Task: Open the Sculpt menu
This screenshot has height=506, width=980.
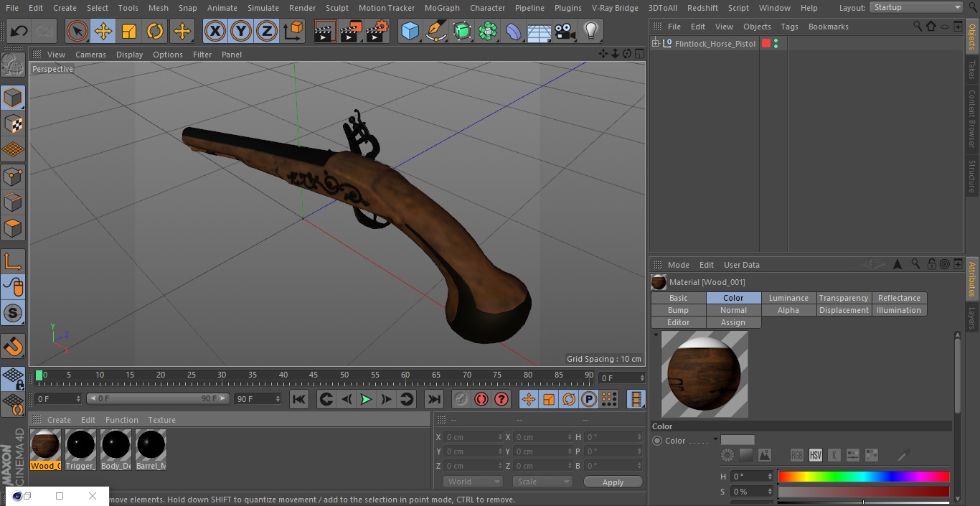Action: click(x=336, y=8)
